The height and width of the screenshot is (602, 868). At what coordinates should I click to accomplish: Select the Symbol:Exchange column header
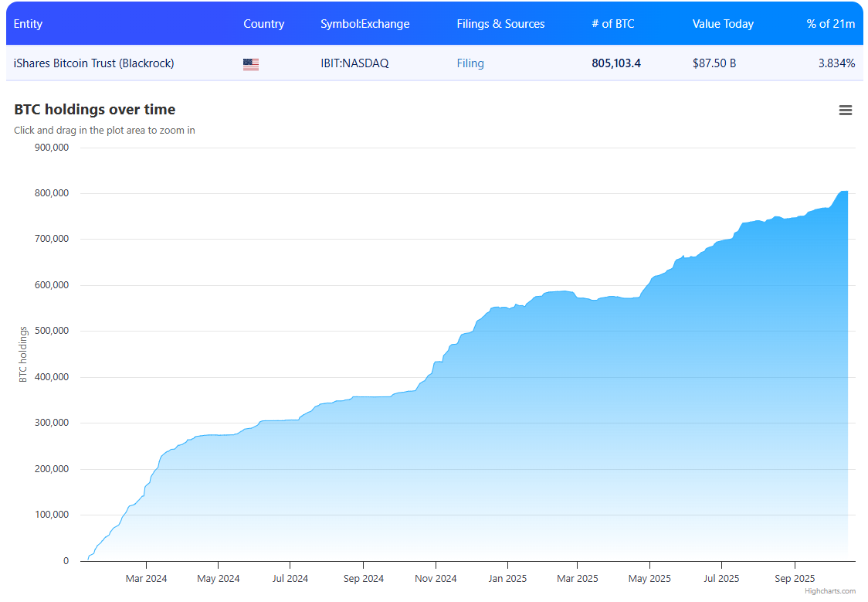[x=364, y=24]
